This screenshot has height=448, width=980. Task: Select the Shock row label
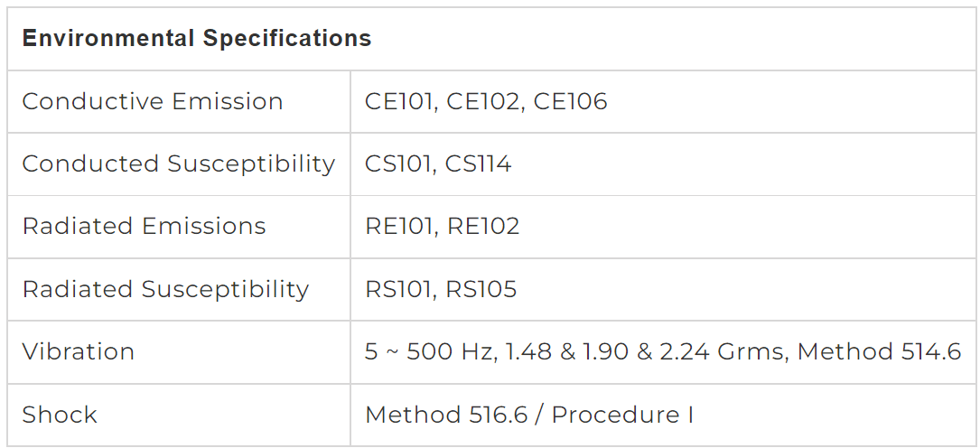coord(60,415)
